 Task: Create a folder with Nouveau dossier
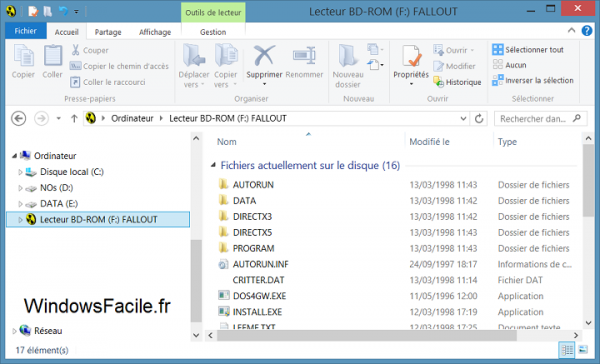click(348, 66)
